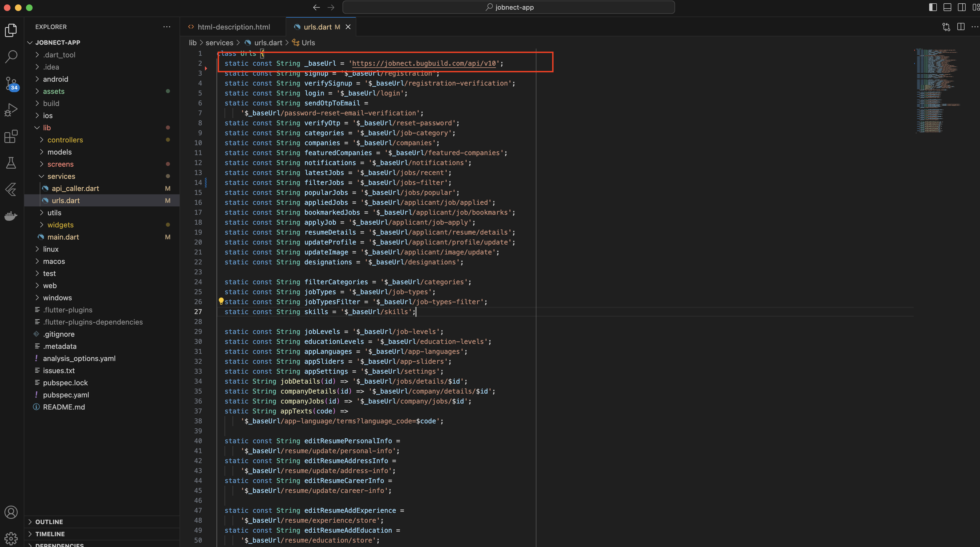This screenshot has width=980, height=547.
Task: Open Source Control view with 34 changes
Action: click(x=11, y=83)
